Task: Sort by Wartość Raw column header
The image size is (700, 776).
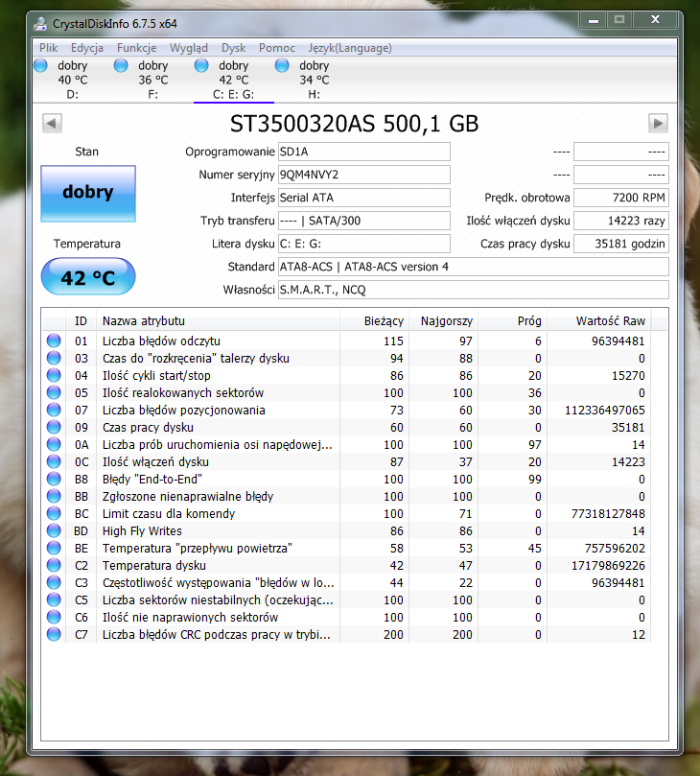Action: 599,321
